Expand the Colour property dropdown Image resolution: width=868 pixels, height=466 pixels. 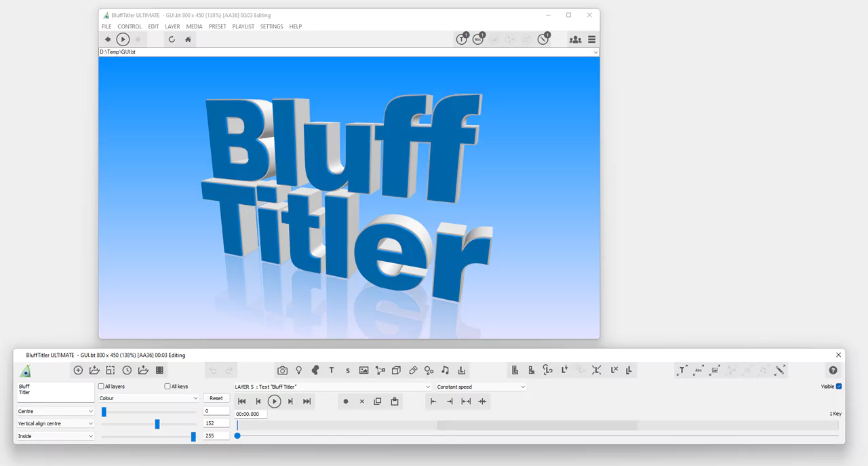pyautogui.click(x=149, y=397)
